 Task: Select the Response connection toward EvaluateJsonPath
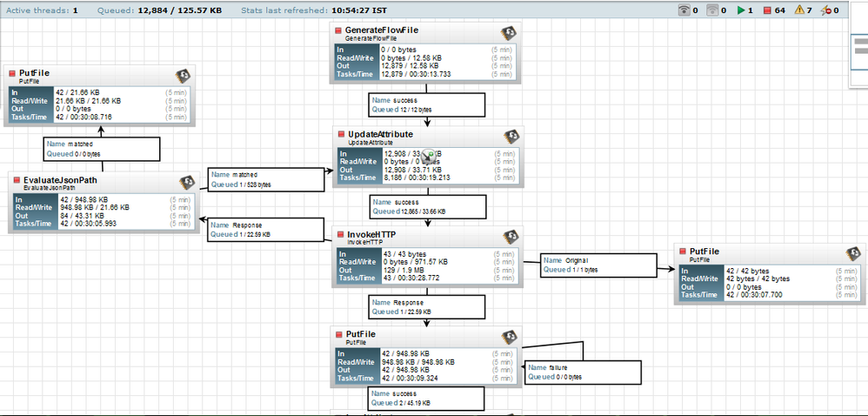(x=266, y=230)
